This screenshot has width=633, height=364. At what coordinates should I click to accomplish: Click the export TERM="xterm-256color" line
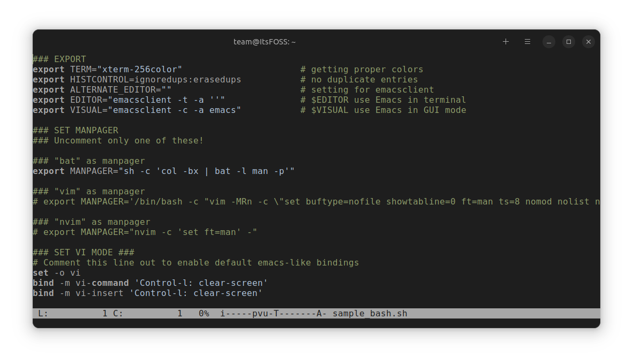[108, 70]
